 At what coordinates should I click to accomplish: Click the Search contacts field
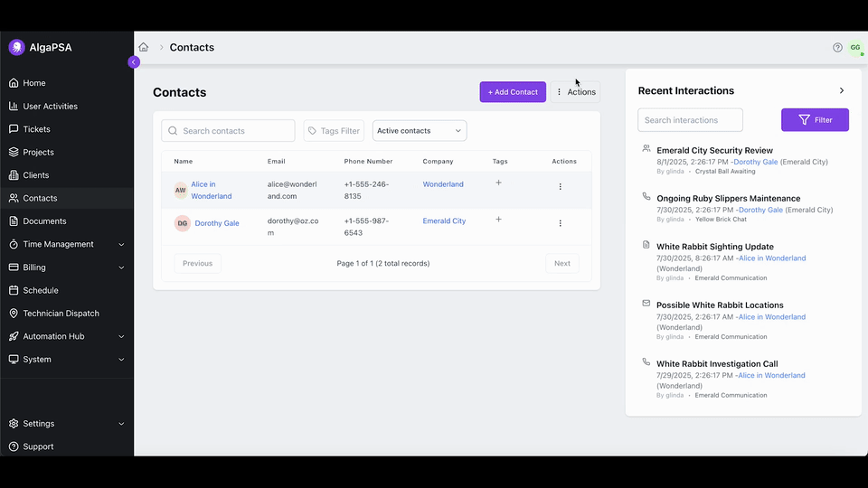pyautogui.click(x=228, y=131)
